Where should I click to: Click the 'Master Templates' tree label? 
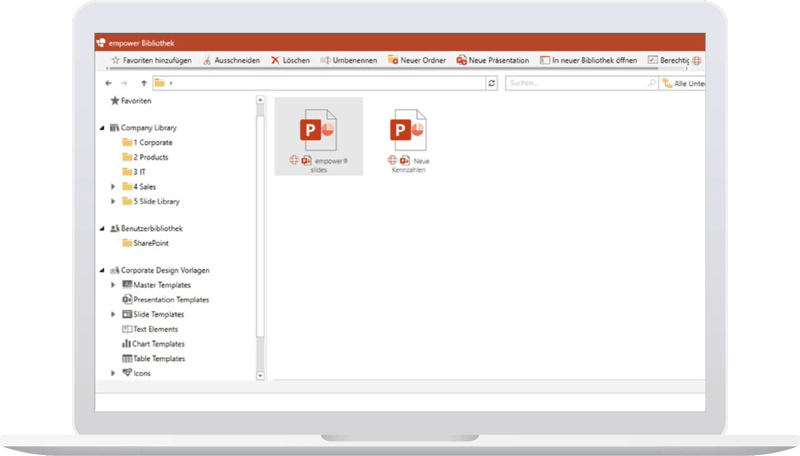(x=162, y=285)
